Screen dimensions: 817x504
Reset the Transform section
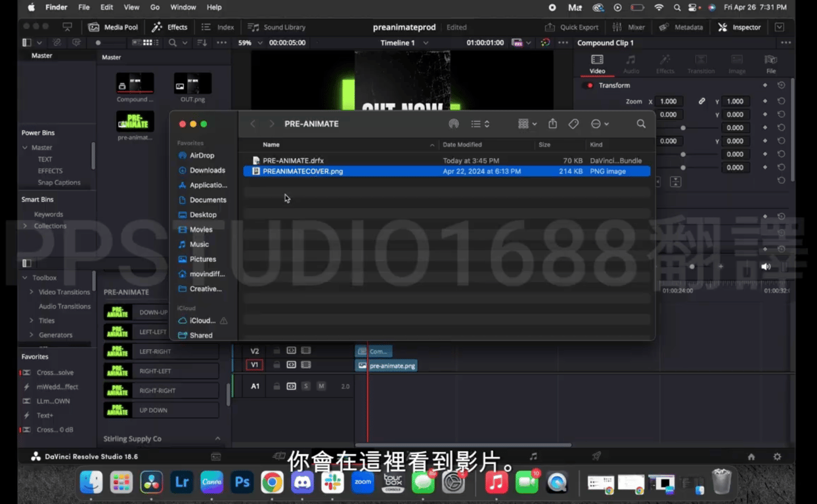[781, 85]
